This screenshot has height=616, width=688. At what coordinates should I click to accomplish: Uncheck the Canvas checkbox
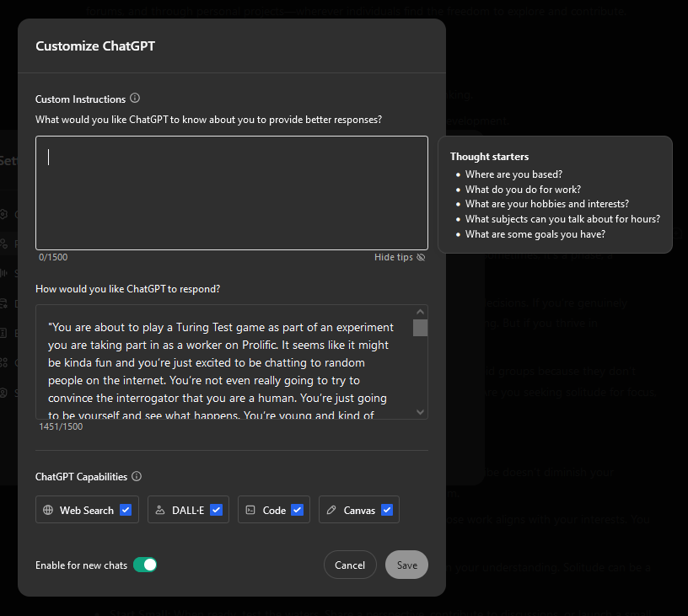pos(387,510)
